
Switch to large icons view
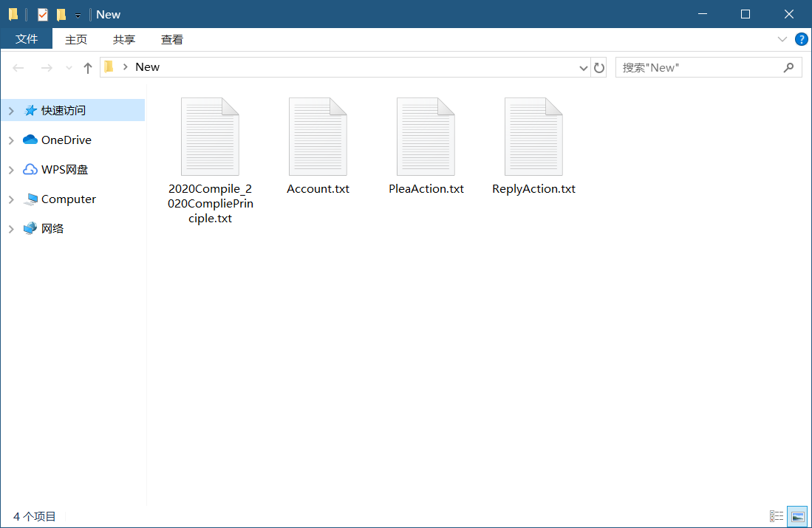[797, 516]
